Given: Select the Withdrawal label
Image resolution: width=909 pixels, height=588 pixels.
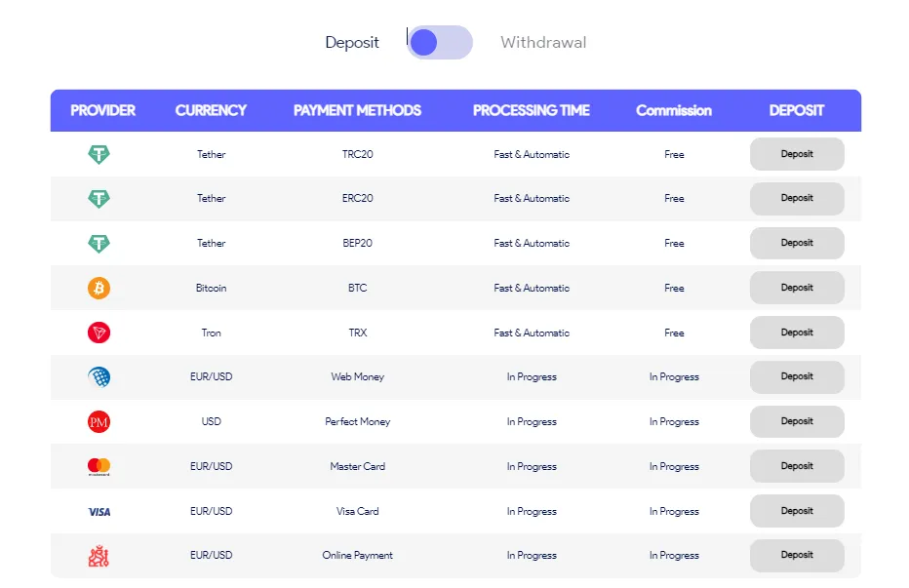Looking at the screenshot, I should pos(543,43).
